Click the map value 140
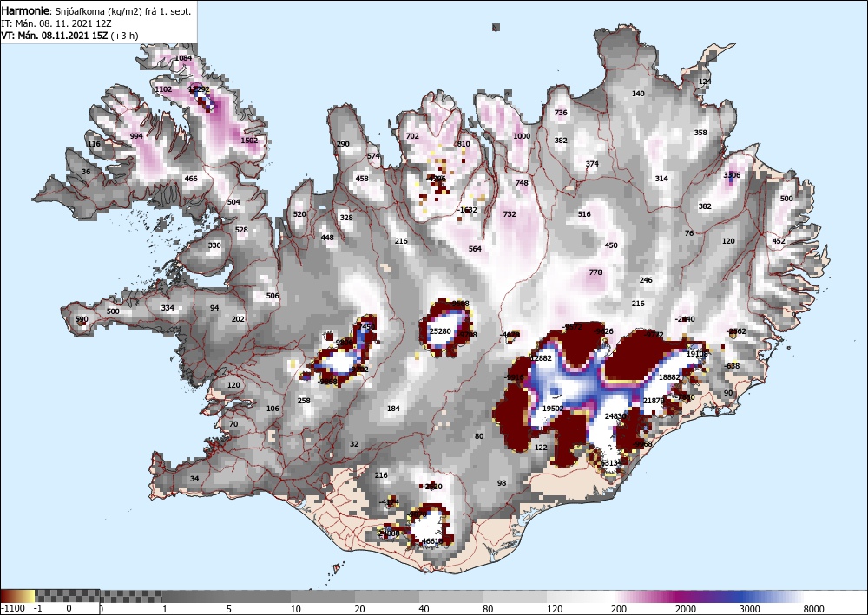This screenshot has width=868, height=615. pyautogui.click(x=638, y=94)
